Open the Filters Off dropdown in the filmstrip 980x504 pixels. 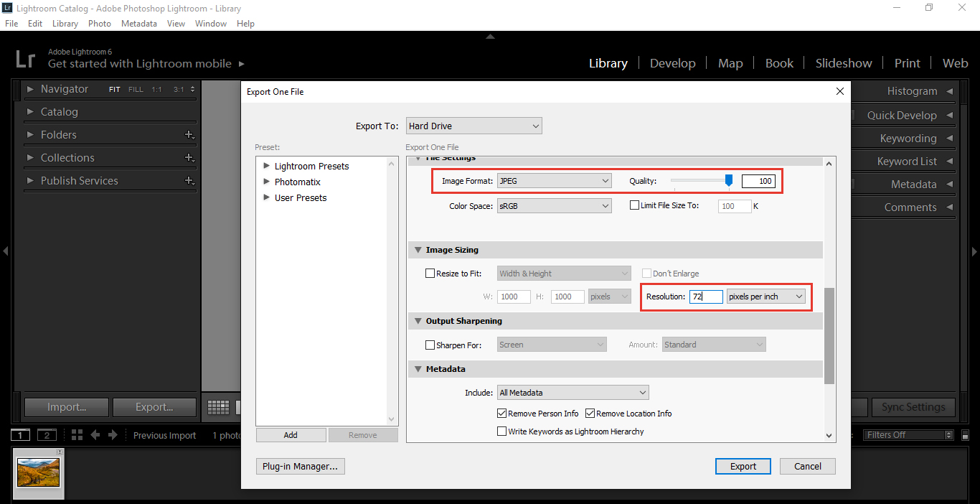(908, 435)
